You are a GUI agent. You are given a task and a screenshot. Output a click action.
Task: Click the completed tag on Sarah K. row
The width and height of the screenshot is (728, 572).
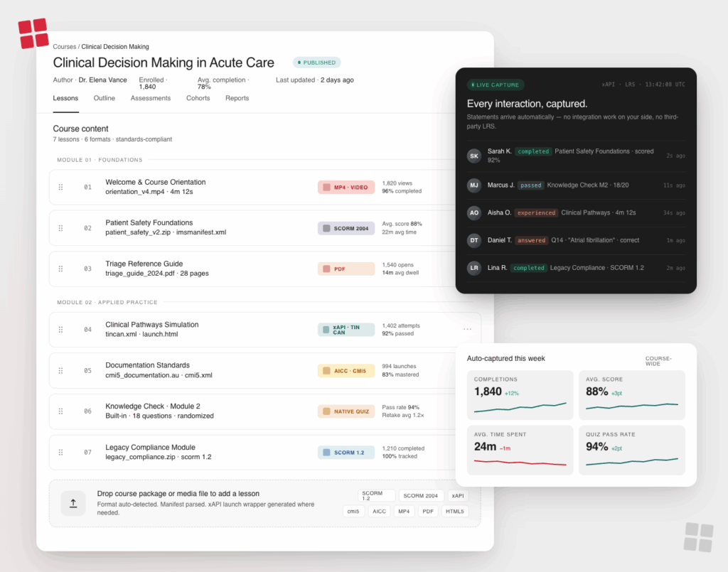click(x=533, y=151)
